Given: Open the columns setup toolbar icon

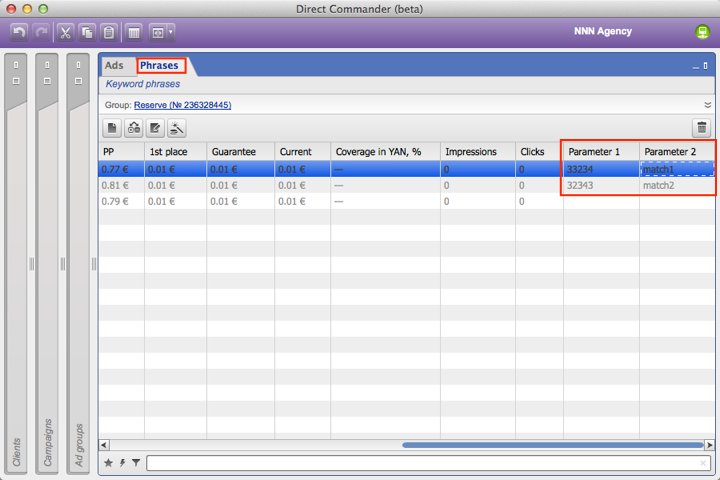Looking at the screenshot, I should [x=134, y=33].
